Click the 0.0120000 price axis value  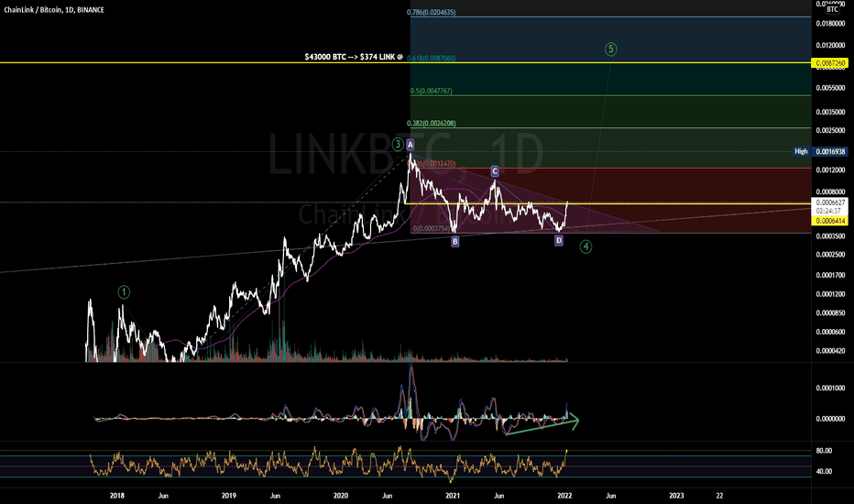[830, 45]
